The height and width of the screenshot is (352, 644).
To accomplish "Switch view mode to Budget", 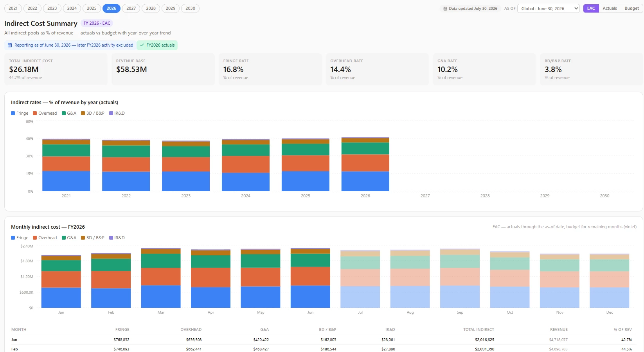I will pos(631,8).
